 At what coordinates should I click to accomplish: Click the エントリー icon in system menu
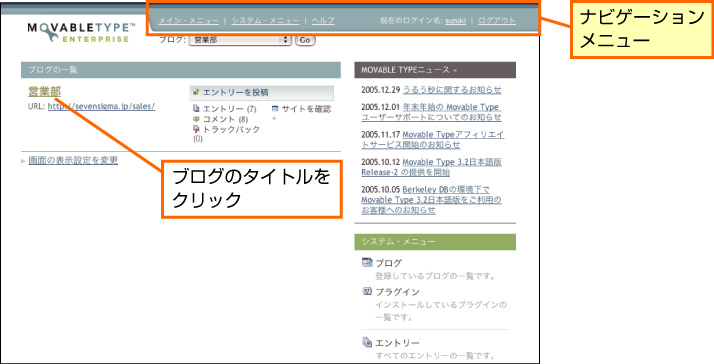[x=367, y=342]
